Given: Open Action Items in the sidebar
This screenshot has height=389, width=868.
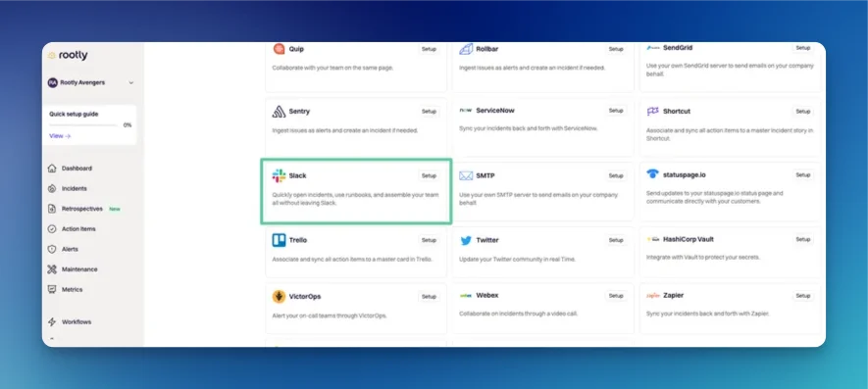Looking at the screenshot, I should (x=78, y=229).
